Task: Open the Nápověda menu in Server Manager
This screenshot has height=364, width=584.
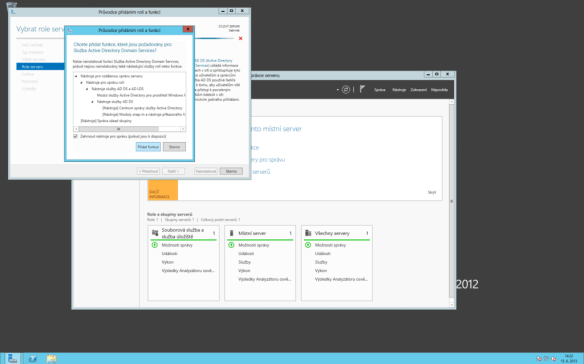Action: (439, 90)
